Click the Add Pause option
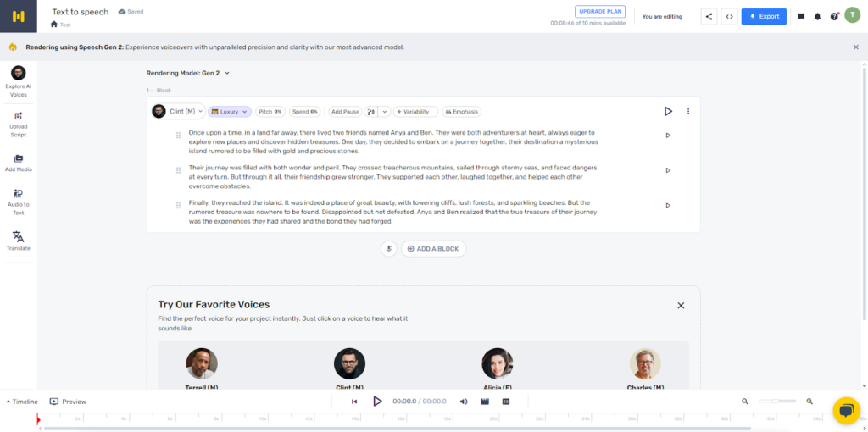The height and width of the screenshot is (432, 868). click(x=345, y=112)
